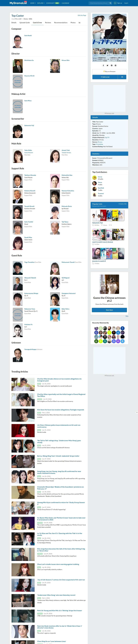Viewport: 138px width, 644px height.
Task: Open the Drama genre link in Details
Action: [100, 142]
